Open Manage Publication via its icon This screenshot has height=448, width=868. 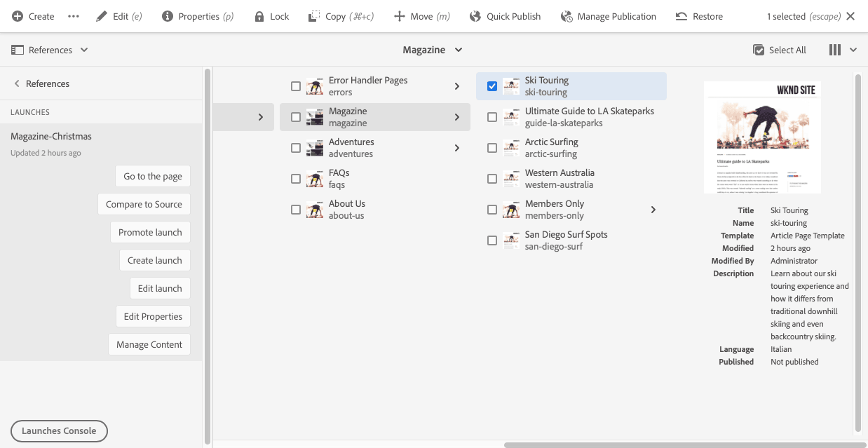(564, 15)
